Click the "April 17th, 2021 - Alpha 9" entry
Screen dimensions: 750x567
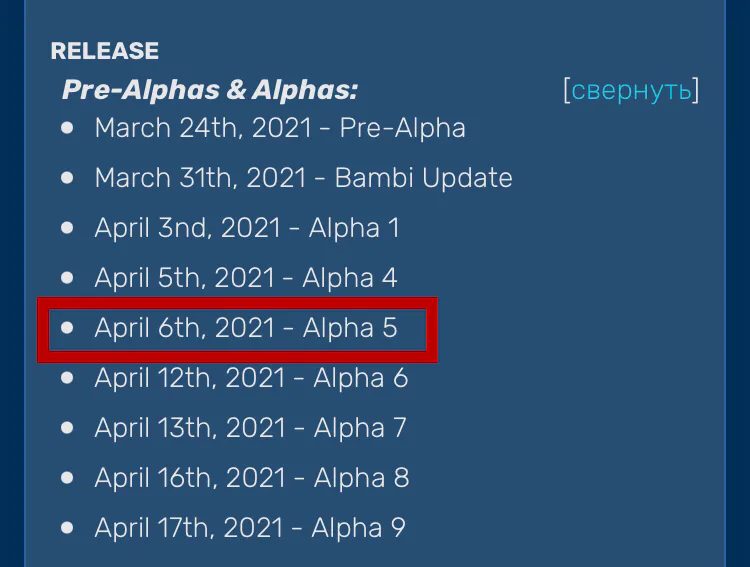point(250,528)
